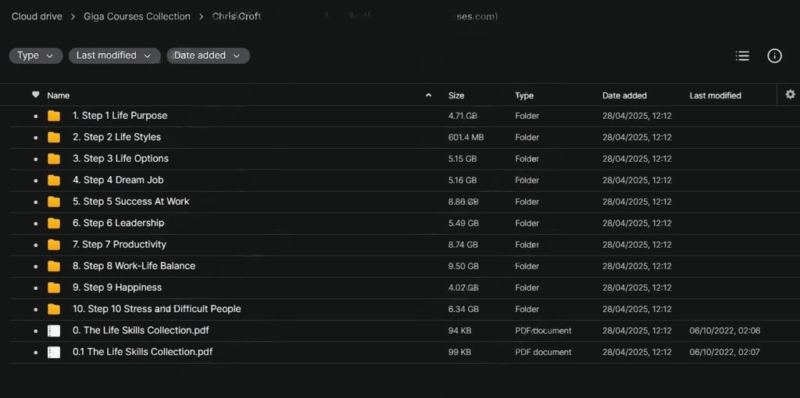
Task: Click folder icon for Step 1 Life Purpose
Action: pyautogui.click(x=54, y=116)
